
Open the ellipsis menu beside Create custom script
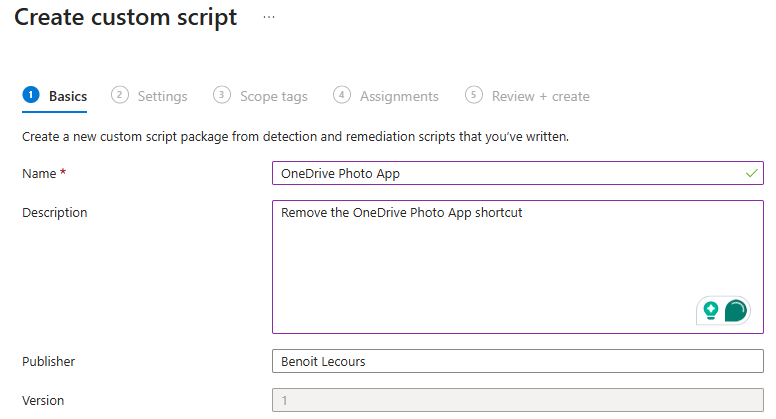pyautogui.click(x=269, y=17)
